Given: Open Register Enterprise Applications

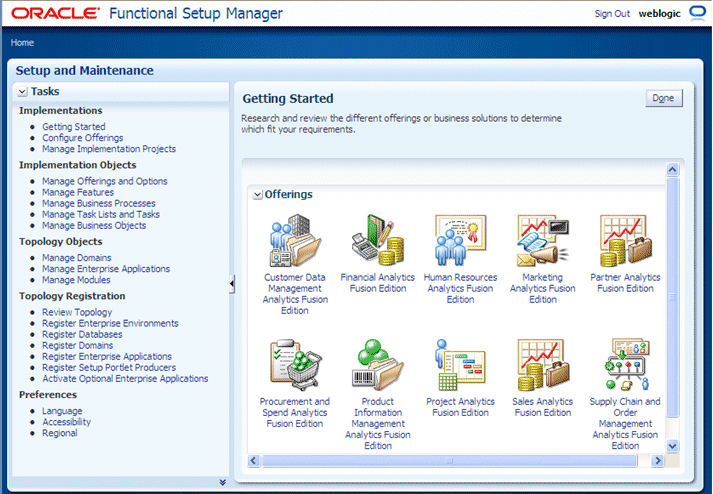Looking at the screenshot, I should pyautogui.click(x=107, y=357).
